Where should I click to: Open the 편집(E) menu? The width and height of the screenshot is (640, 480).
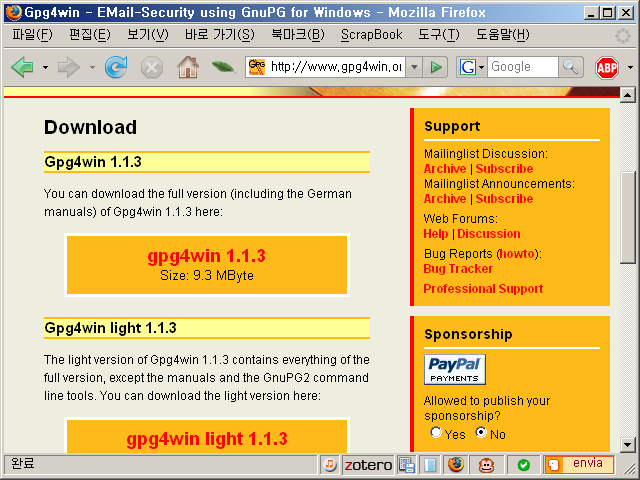point(89,35)
